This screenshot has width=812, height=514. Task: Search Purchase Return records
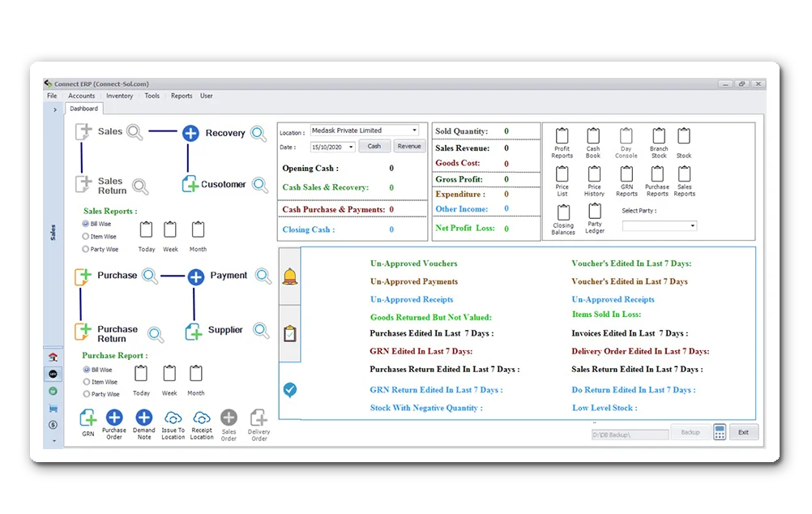pos(156,335)
